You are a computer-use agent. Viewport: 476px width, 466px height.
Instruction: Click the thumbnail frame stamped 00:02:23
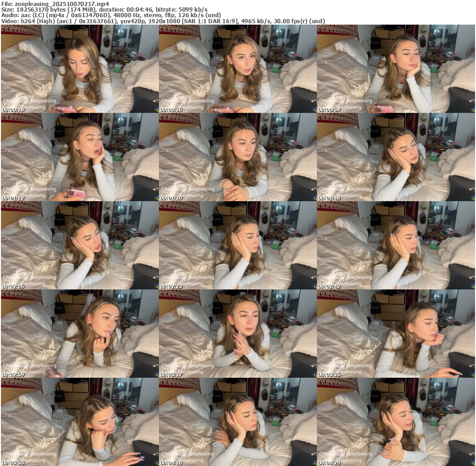[x=238, y=245]
